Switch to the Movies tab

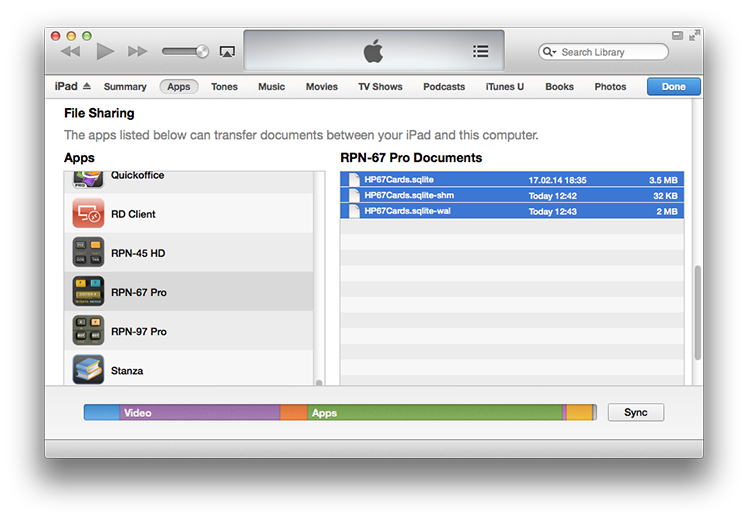pos(322,87)
